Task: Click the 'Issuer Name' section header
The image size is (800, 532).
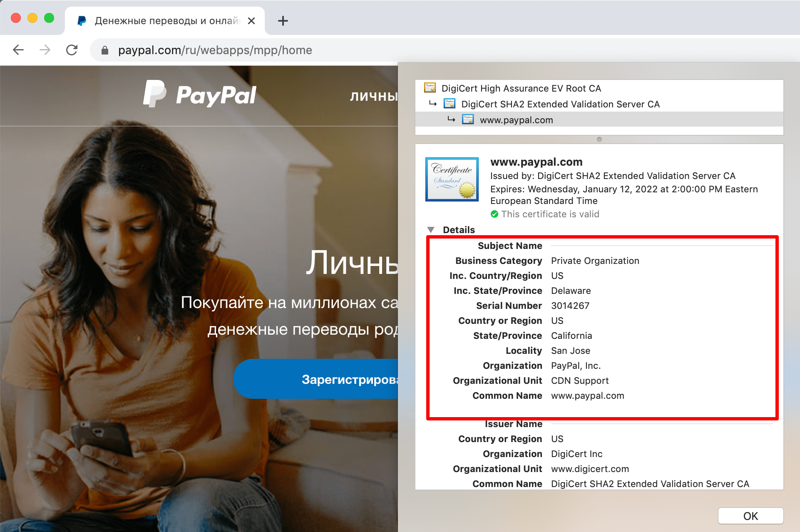Action: pos(514,424)
